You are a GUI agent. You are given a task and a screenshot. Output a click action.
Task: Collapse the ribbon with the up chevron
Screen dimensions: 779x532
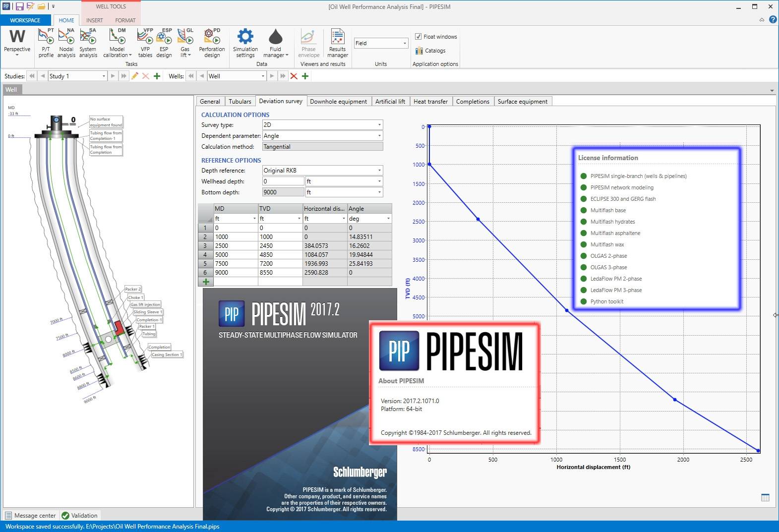click(x=762, y=20)
